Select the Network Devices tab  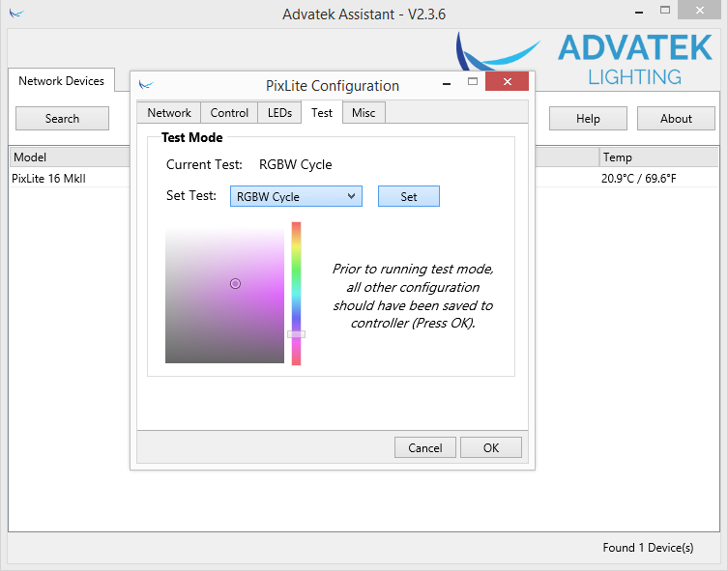(x=61, y=81)
